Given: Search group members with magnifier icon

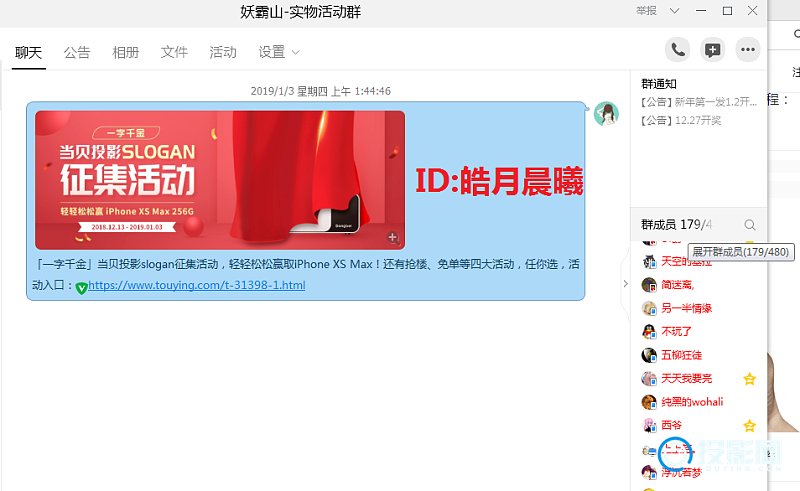Looking at the screenshot, I should point(750,225).
